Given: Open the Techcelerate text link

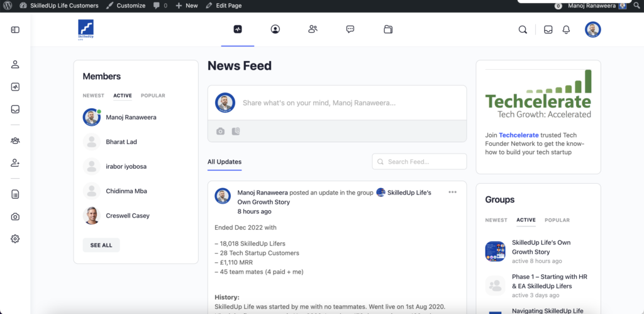Looking at the screenshot, I should coord(519,135).
